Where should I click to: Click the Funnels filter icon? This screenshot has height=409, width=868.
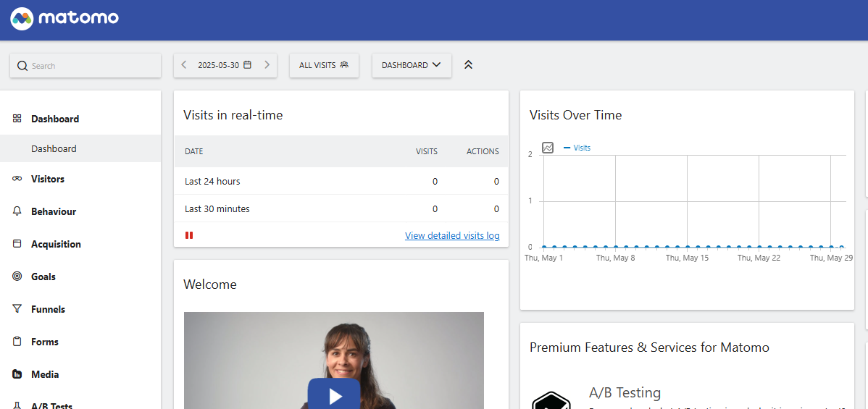pyautogui.click(x=17, y=309)
